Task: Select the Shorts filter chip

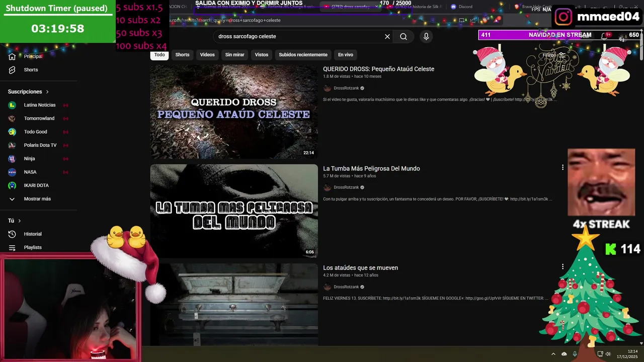Action: point(182,55)
